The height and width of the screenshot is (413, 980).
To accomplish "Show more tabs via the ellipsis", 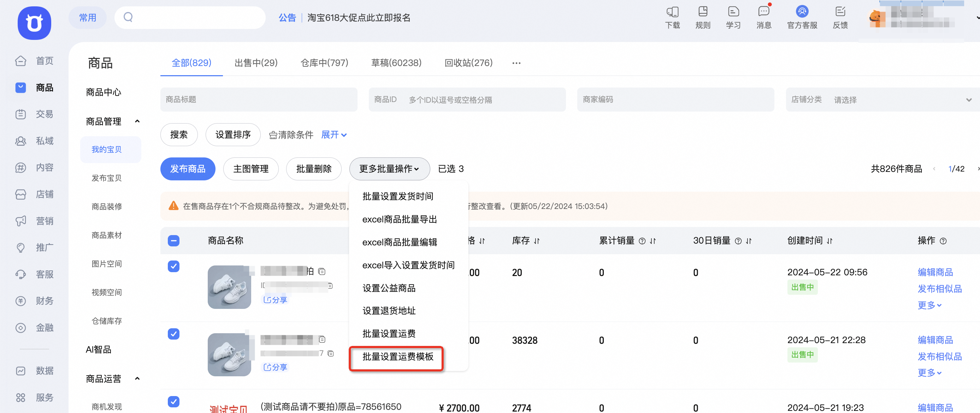I will 516,63.
